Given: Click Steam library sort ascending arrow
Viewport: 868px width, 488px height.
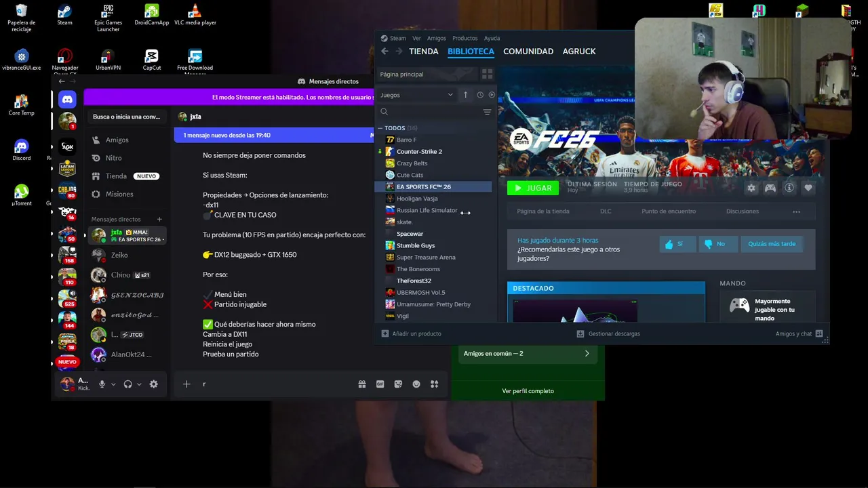Looking at the screenshot, I should pyautogui.click(x=465, y=95).
